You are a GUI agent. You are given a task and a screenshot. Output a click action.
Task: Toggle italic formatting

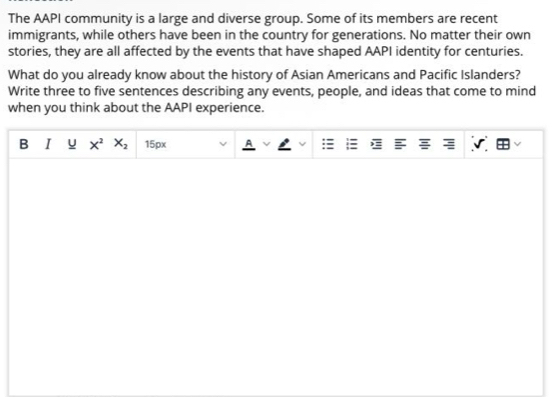pos(48,144)
